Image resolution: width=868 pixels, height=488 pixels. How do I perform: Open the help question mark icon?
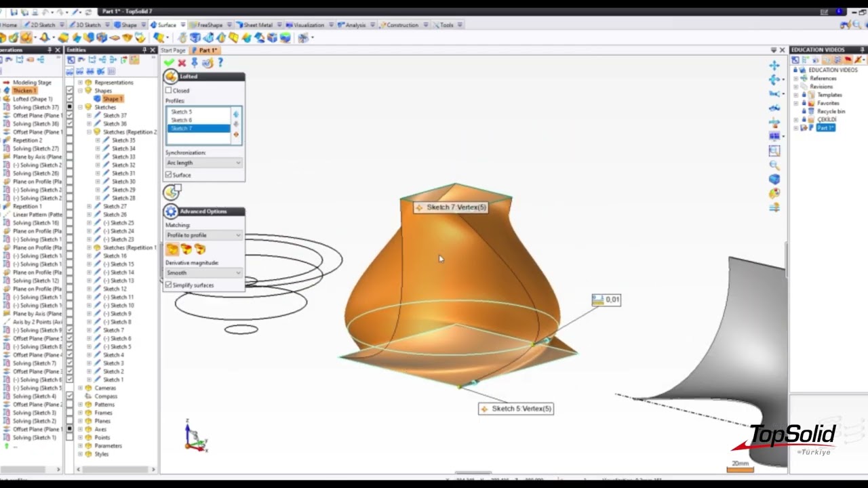click(x=220, y=62)
